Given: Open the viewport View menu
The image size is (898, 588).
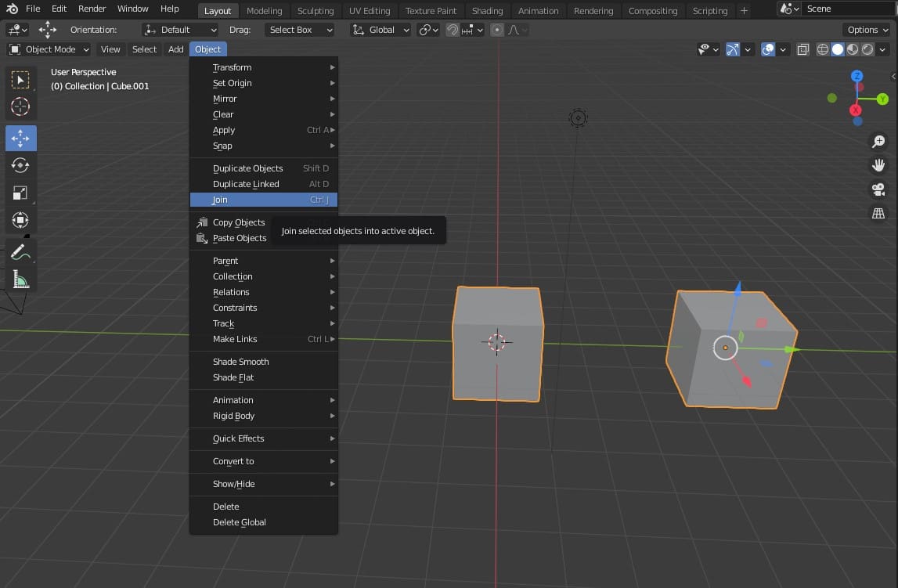Looking at the screenshot, I should pyautogui.click(x=110, y=49).
